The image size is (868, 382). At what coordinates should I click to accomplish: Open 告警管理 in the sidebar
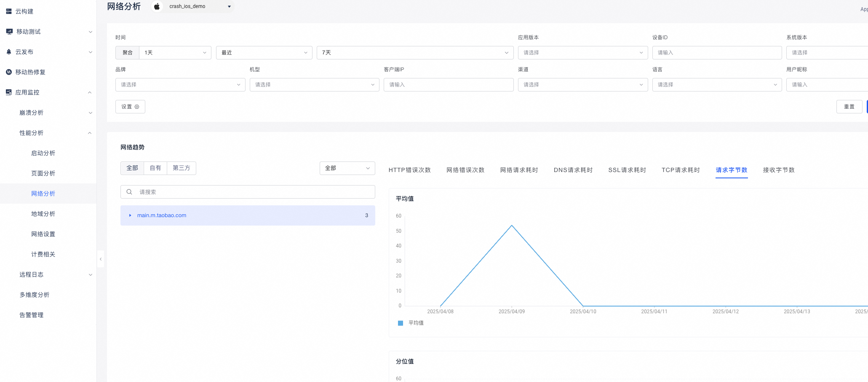pyautogui.click(x=31, y=315)
